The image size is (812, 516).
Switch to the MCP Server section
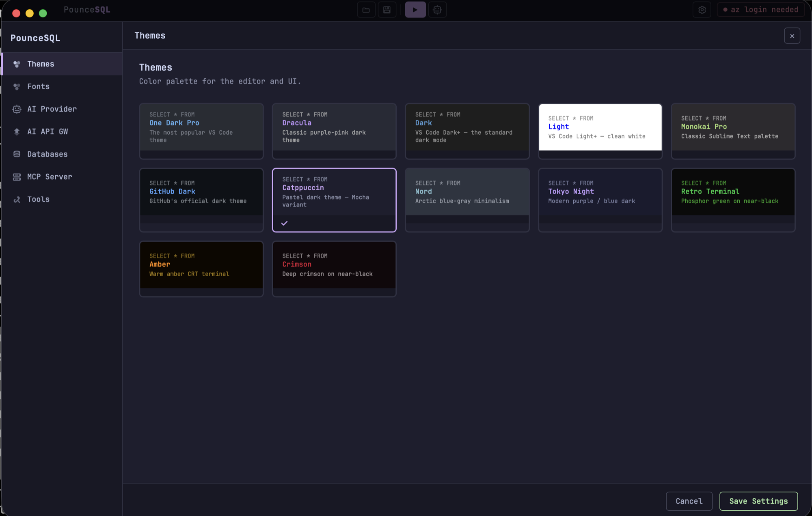62,176
